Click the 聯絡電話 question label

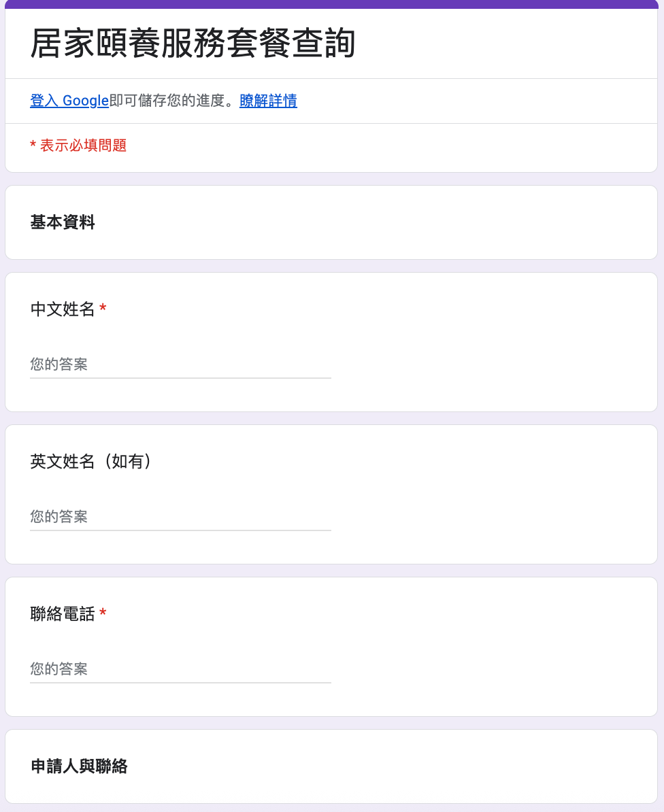(x=63, y=614)
